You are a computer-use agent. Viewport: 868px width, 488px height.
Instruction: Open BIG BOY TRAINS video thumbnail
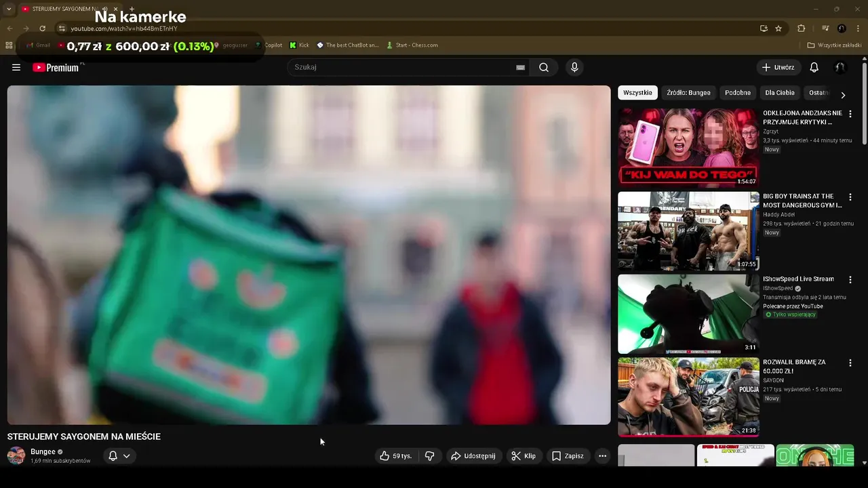(x=688, y=230)
